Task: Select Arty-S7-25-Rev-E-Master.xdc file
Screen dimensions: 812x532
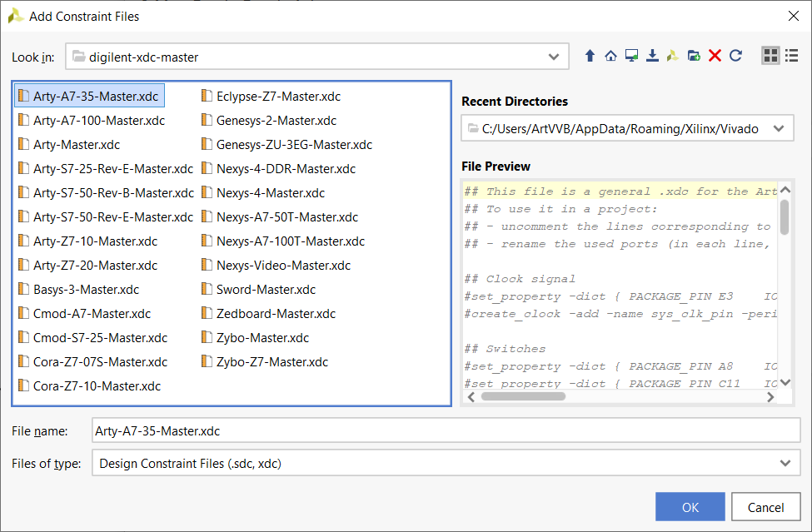Action: click(x=106, y=169)
